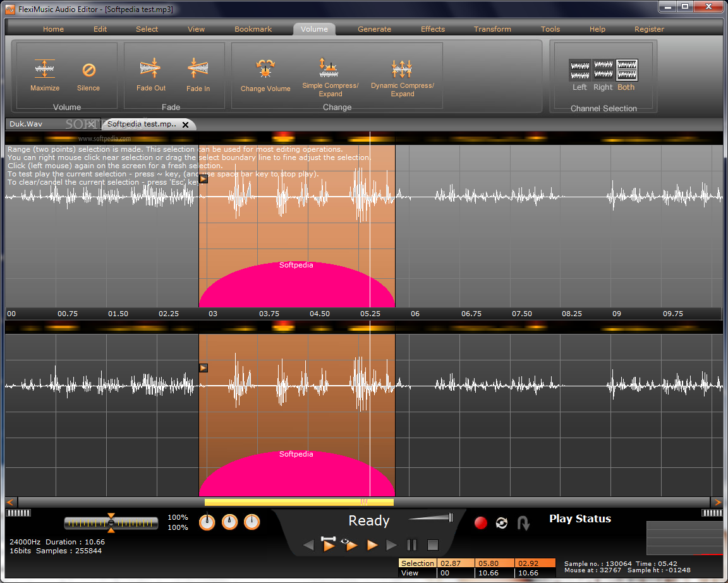Viewport: 728px width, 583px height.
Task: Stop playback
Action: tap(432, 545)
